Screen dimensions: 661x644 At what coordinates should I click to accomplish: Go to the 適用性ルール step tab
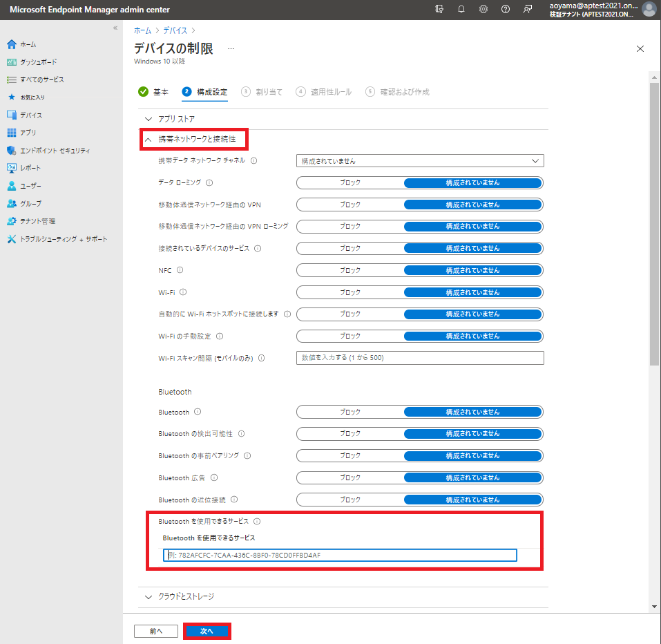(x=323, y=92)
